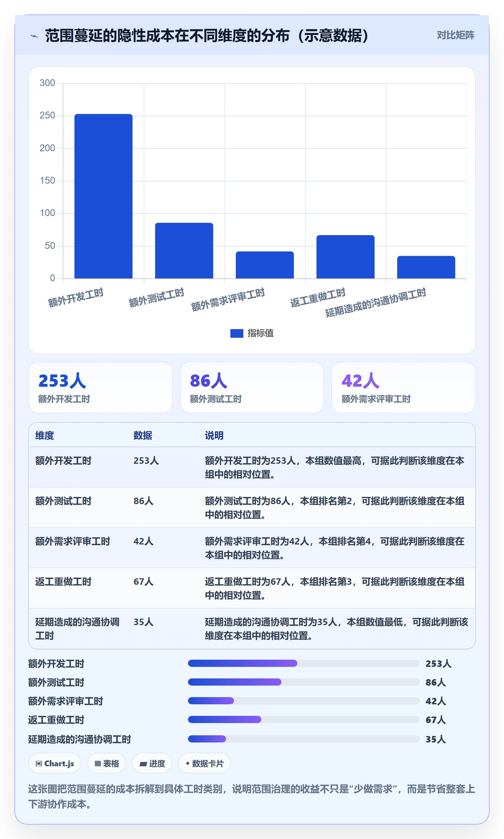Click the 35人 cell in the table
This screenshot has width=504, height=839.
[144, 622]
